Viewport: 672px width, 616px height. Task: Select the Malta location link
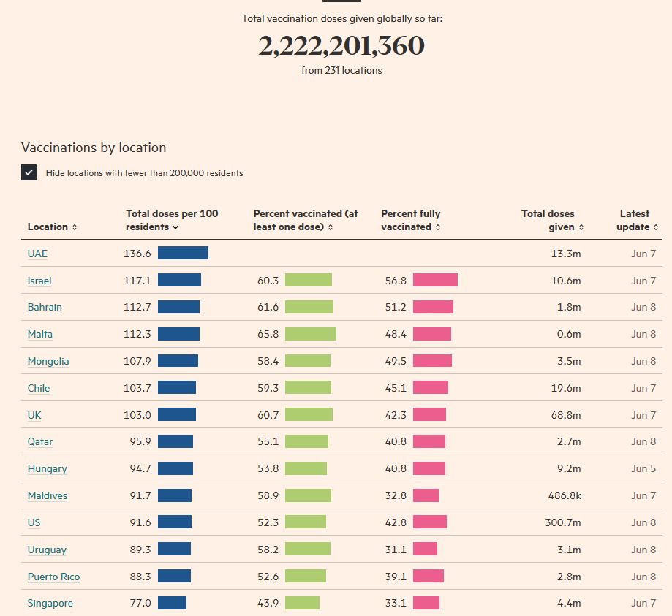click(x=40, y=335)
